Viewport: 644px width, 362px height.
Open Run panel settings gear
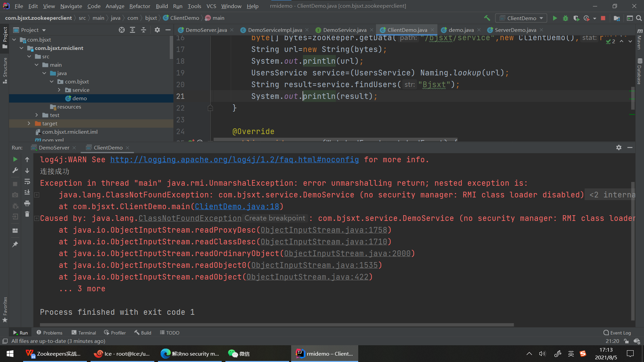pos(619,147)
